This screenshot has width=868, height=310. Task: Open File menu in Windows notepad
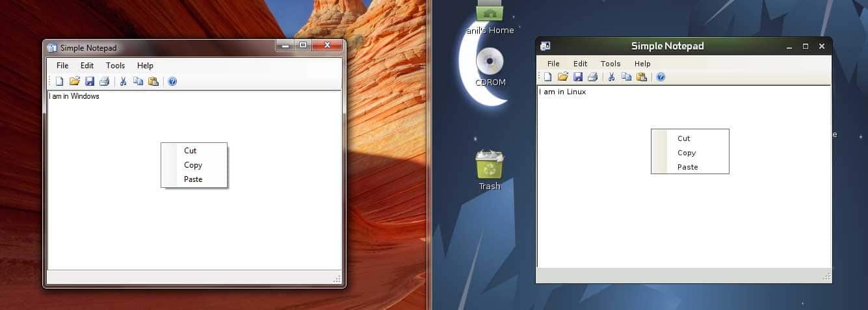[62, 66]
